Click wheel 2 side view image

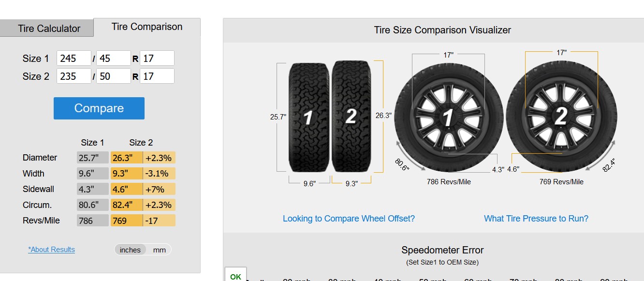click(x=561, y=118)
